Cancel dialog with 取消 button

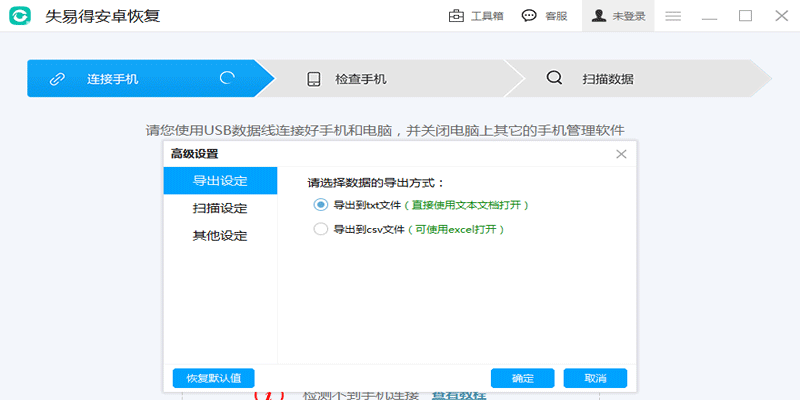[595, 378]
